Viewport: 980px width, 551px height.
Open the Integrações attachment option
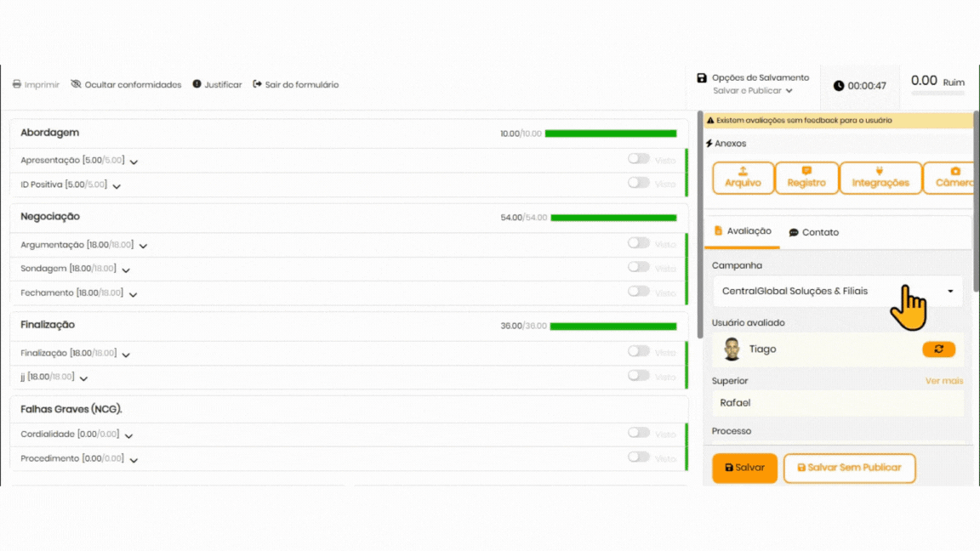pyautogui.click(x=880, y=178)
